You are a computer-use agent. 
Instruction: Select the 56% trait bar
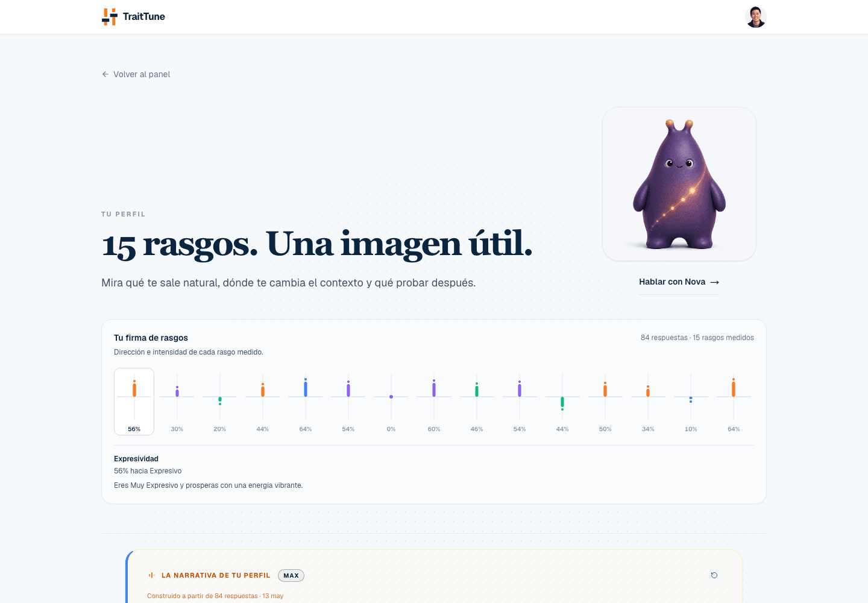134,401
